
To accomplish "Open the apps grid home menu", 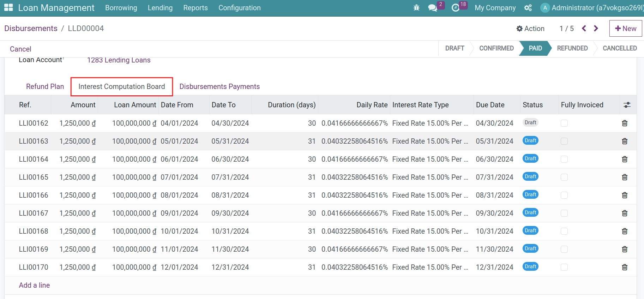I will (8, 7).
